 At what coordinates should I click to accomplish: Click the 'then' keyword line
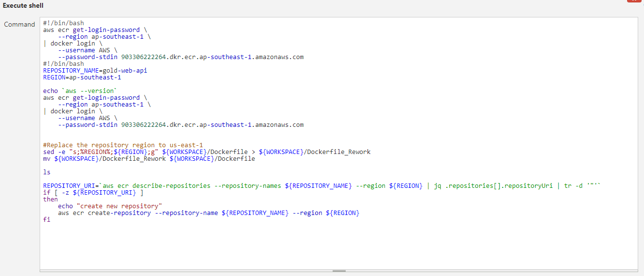point(50,199)
